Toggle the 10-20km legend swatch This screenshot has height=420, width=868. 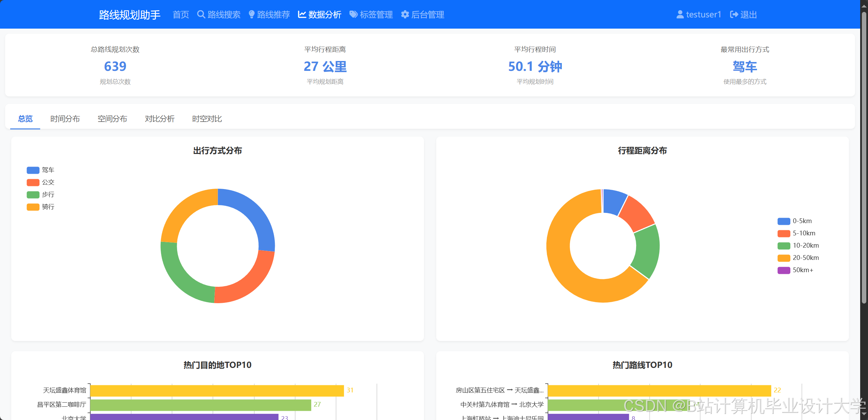(784, 246)
